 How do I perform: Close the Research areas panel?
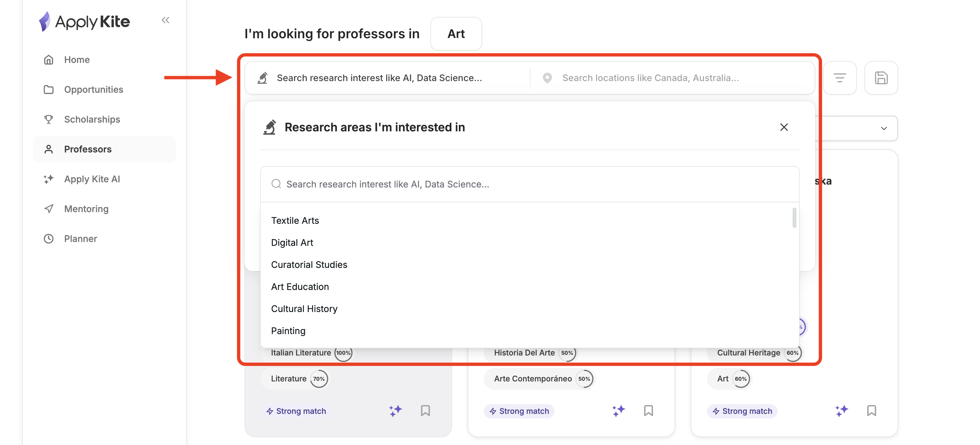click(x=784, y=127)
